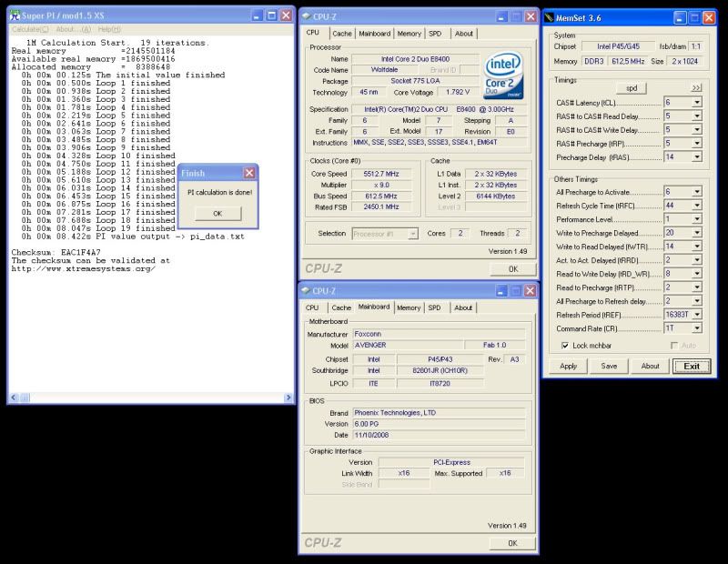Open the Performance Level dropdown
Screen dimensions: 728x564
click(x=697, y=219)
